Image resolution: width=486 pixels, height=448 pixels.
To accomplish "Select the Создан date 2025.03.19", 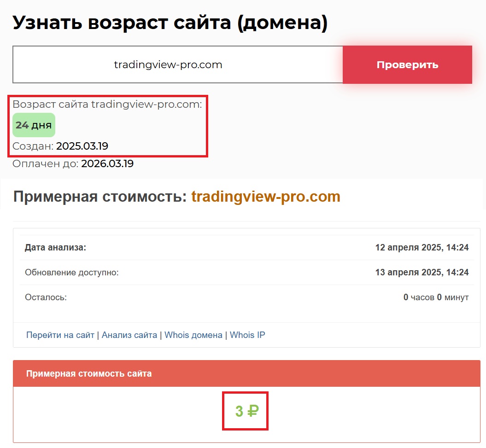I will click(82, 146).
